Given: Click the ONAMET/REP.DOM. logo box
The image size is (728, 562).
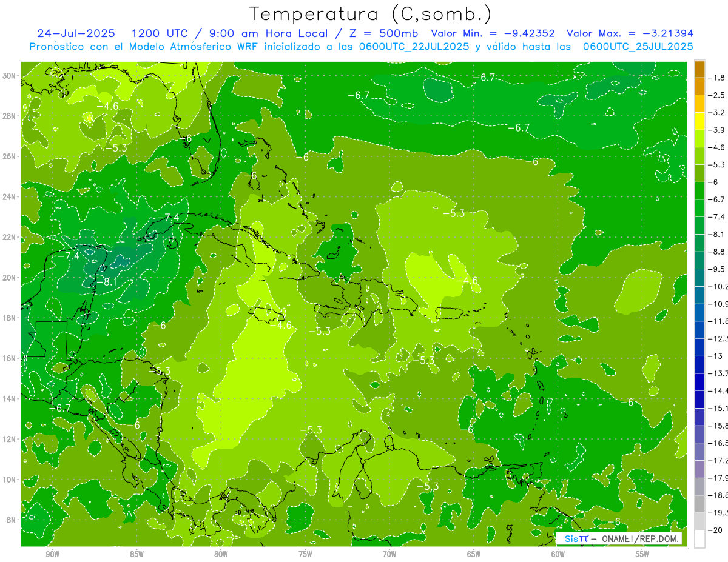Looking at the screenshot, I should pos(619,538).
